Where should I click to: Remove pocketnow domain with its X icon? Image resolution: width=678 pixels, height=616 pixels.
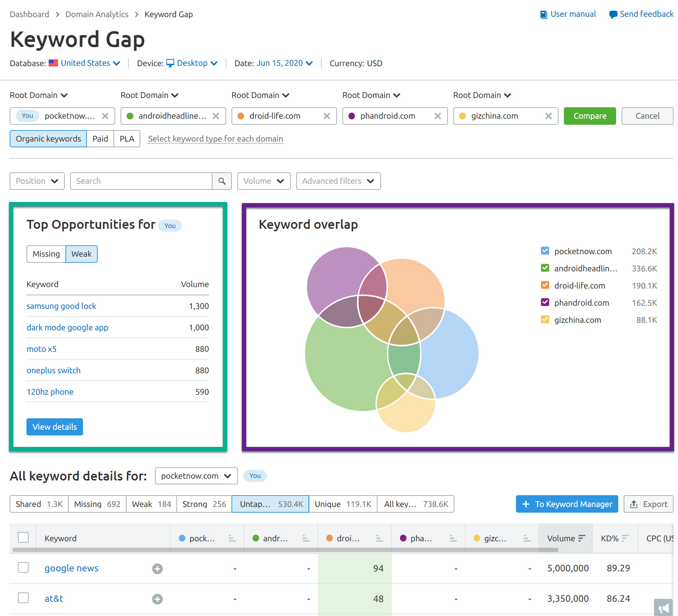[105, 116]
